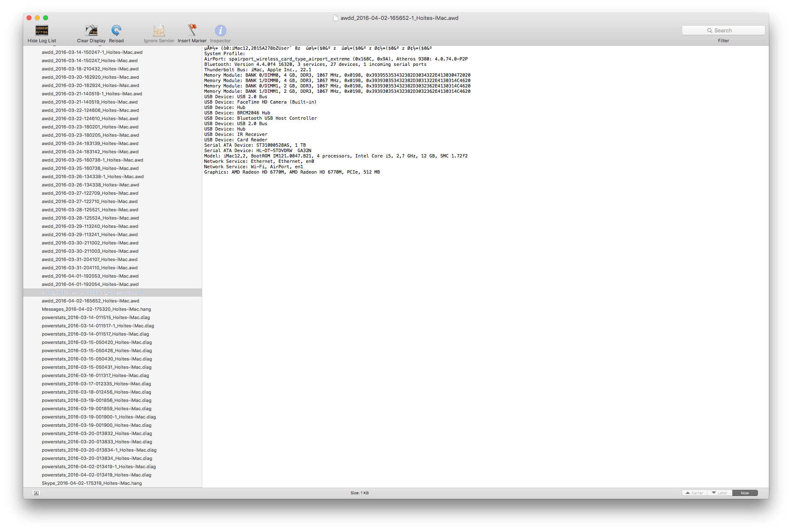Click the 'Network Service: Wi-Fi' line
The height and width of the screenshot is (532, 792).
point(254,167)
